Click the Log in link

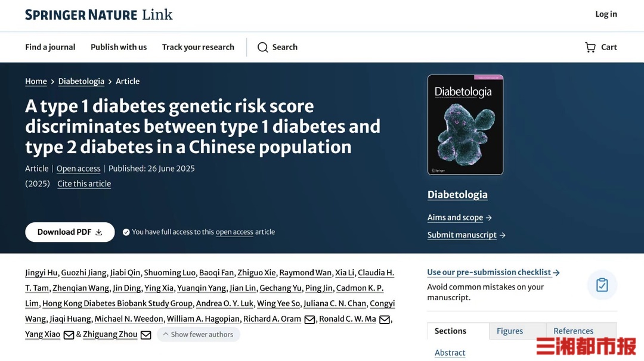pos(606,14)
